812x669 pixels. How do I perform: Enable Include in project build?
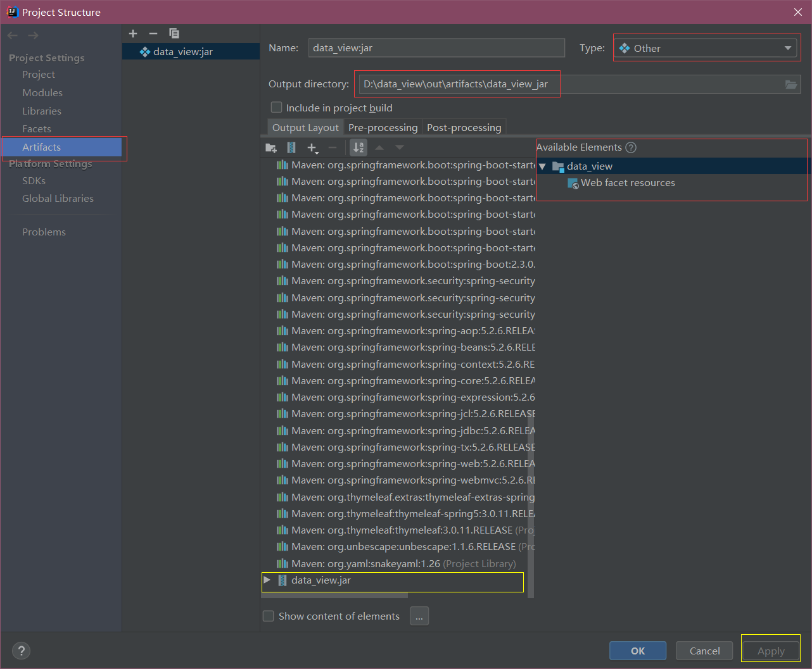click(x=276, y=108)
